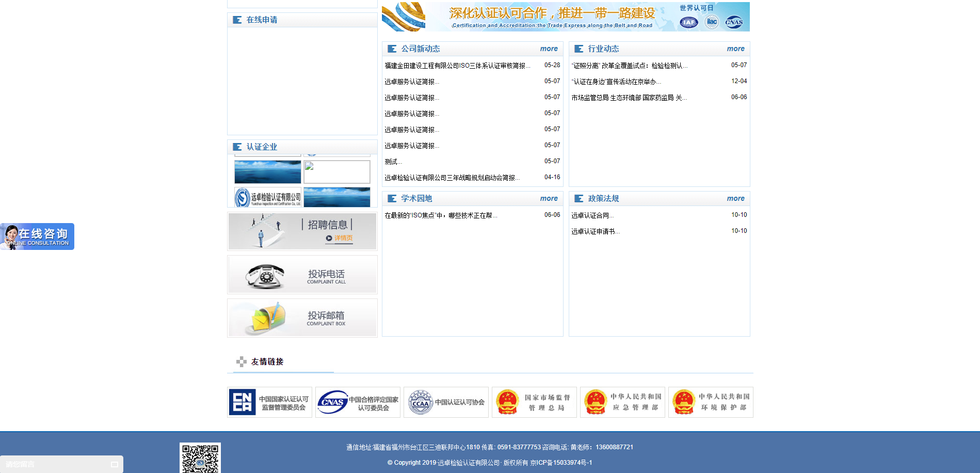Open the 远卓认证合同 policy document link

pos(592,215)
